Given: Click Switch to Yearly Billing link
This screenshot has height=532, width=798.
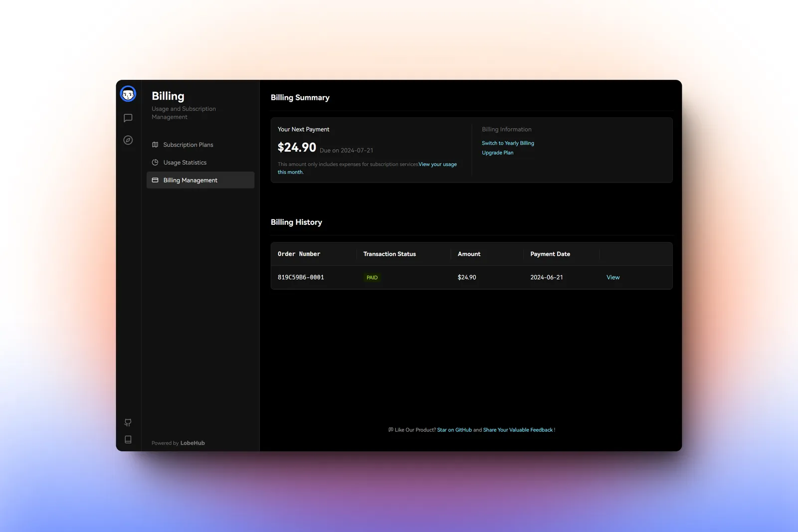Looking at the screenshot, I should click(x=508, y=143).
